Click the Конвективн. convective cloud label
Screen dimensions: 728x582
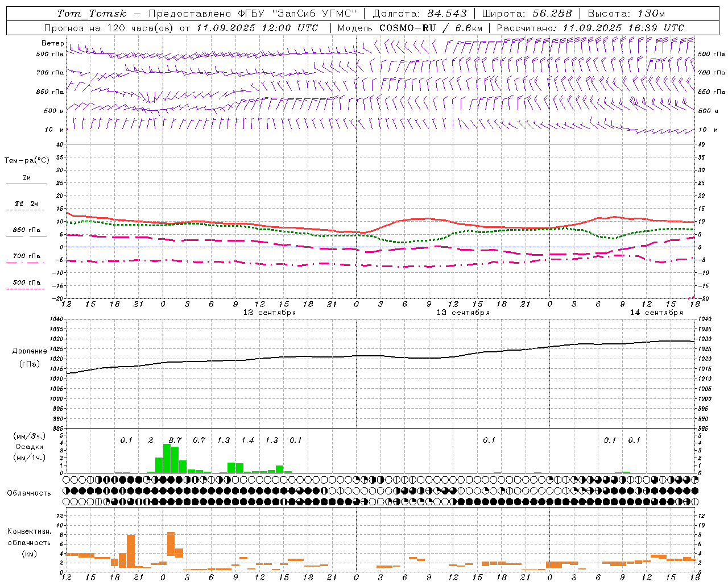[29, 531]
